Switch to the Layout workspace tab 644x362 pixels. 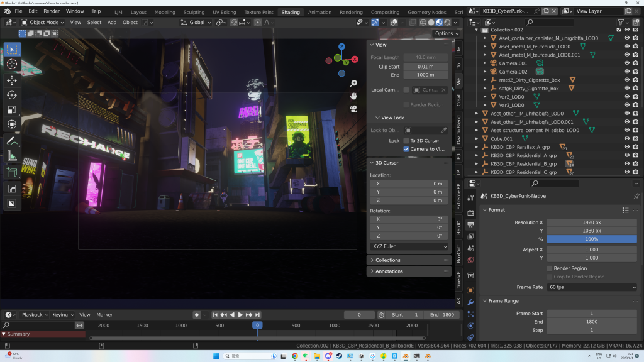138,12
